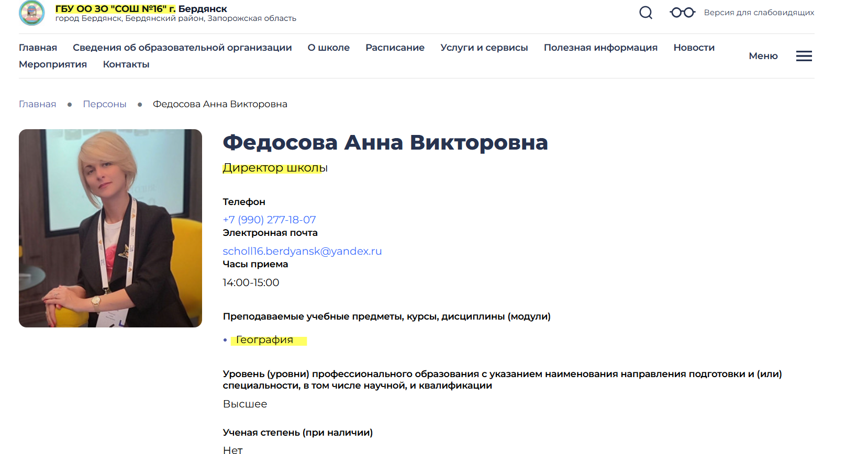Image resolution: width=868 pixels, height=454 pixels.
Task: Go to the 'Новости' section
Action: click(x=694, y=48)
